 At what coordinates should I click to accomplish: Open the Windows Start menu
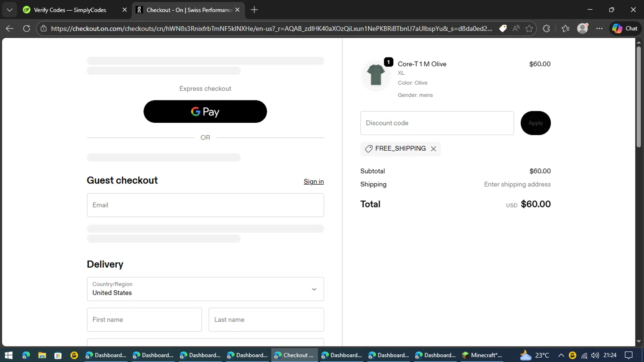click(x=9, y=355)
